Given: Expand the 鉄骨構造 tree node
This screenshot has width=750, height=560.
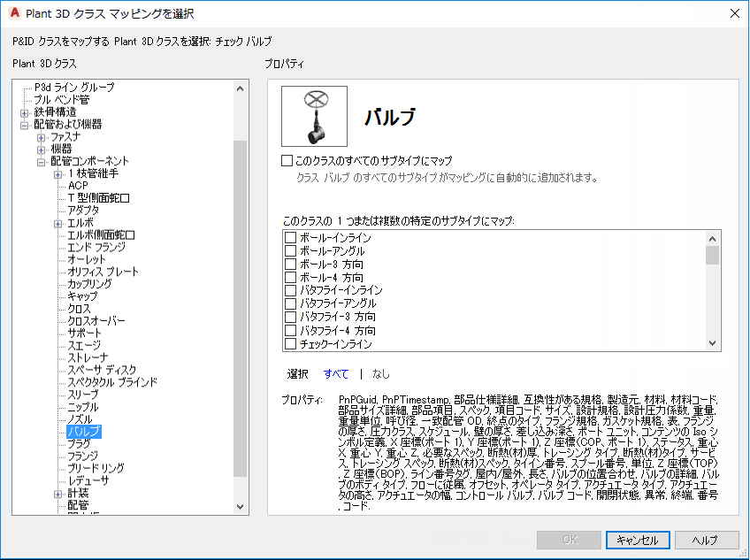Looking at the screenshot, I should click(x=24, y=113).
